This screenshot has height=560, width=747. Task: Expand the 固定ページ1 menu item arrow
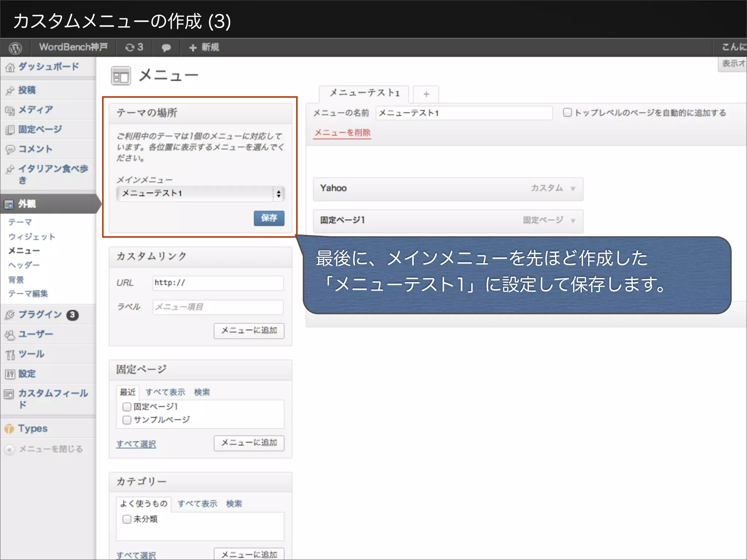point(573,221)
